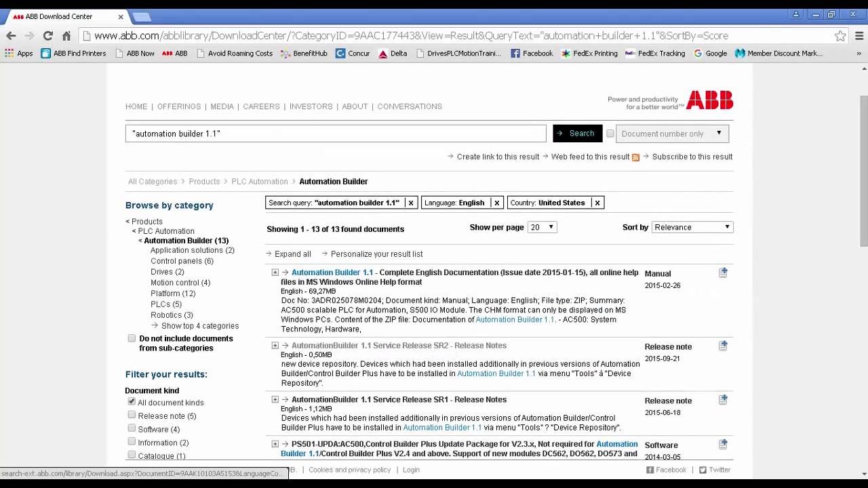Viewport: 868px width, 488px height.
Task: Add SR2 release notes to list icon
Action: point(724,346)
